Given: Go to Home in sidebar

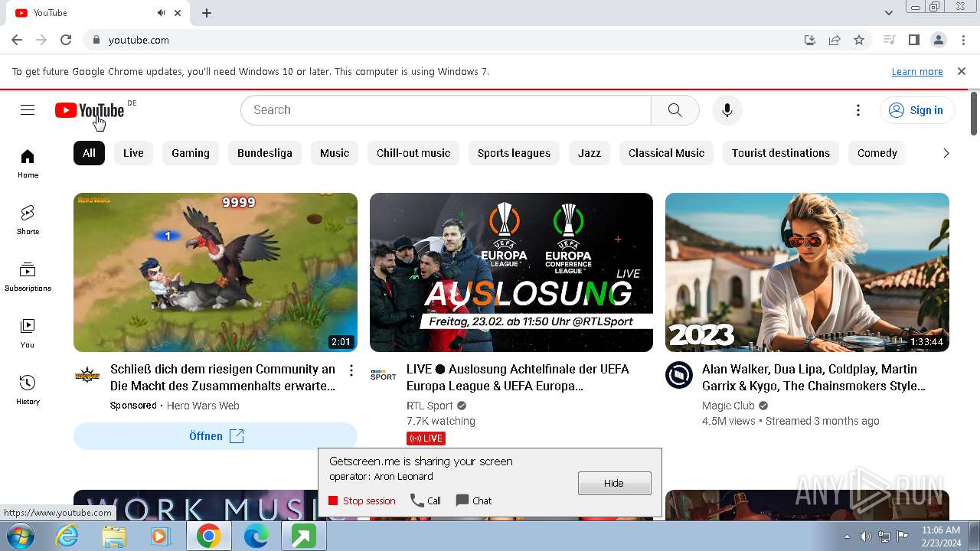Looking at the screenshot, I should pyautogui.click(x=28, y=164).
